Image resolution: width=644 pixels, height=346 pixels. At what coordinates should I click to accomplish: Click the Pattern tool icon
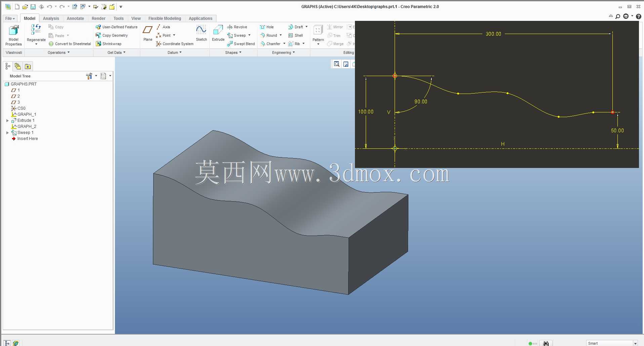(318, 30)
